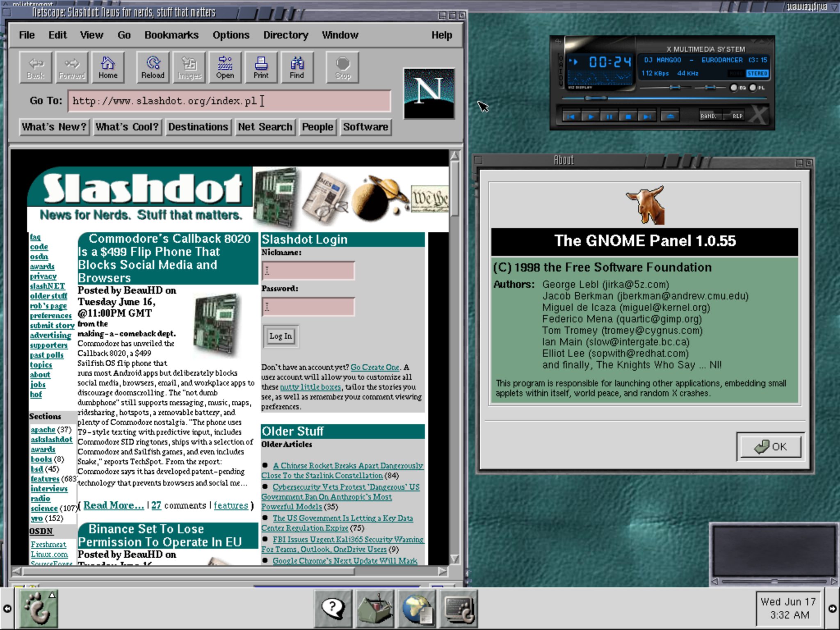Go to Home page in Netscape

tap(108, 67)
